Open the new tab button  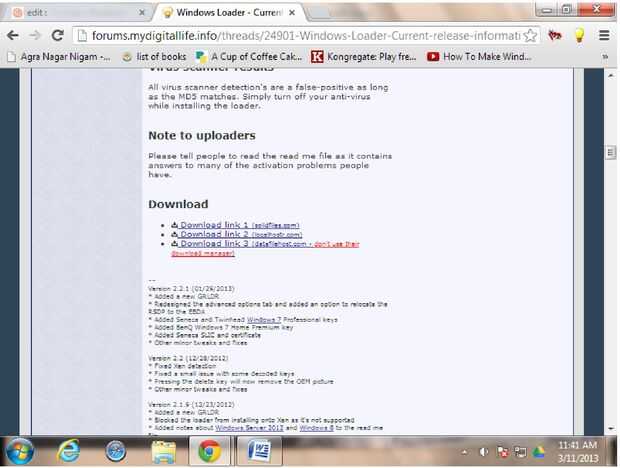pos(319,13)
